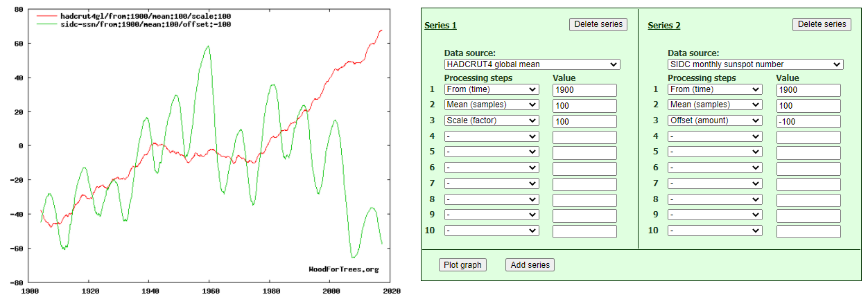Expand Series 1 step 3 Scale dropdown
This screenshot has width=868, height=306.
(492, 120)
